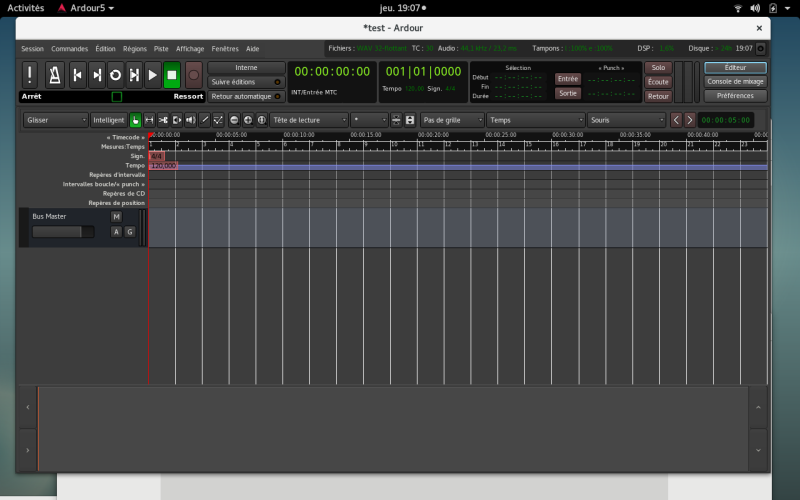
Task: Nudge backward with left arrow
Action: click(x=676, y=120)
